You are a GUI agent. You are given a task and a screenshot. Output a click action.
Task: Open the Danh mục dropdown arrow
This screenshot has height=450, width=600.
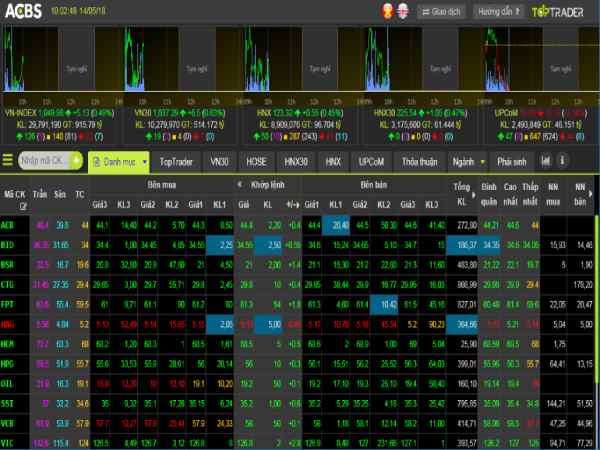pos(144,161)
